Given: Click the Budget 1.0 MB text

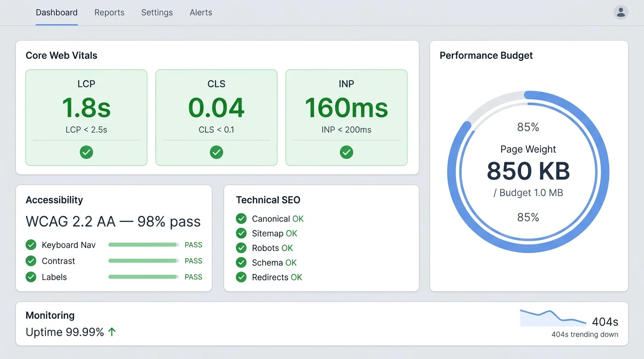Looking at the screenshot, I should pyautogui.click(x=528, y=193).
